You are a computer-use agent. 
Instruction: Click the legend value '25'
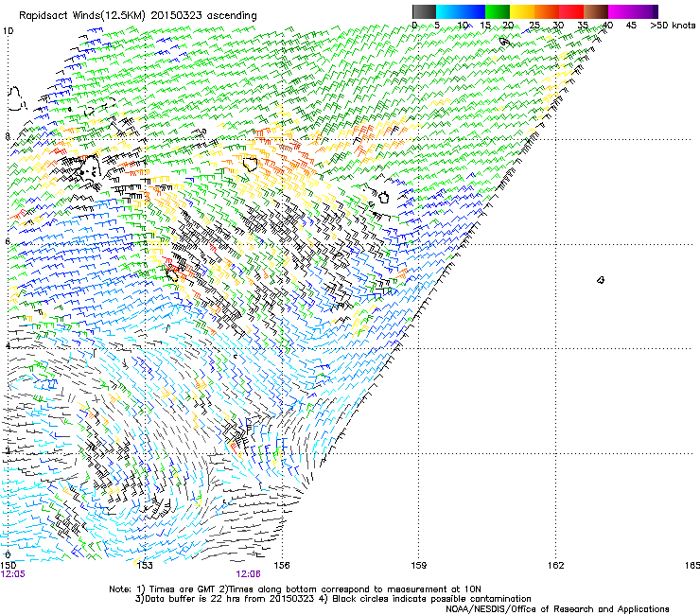pos(534,26)
